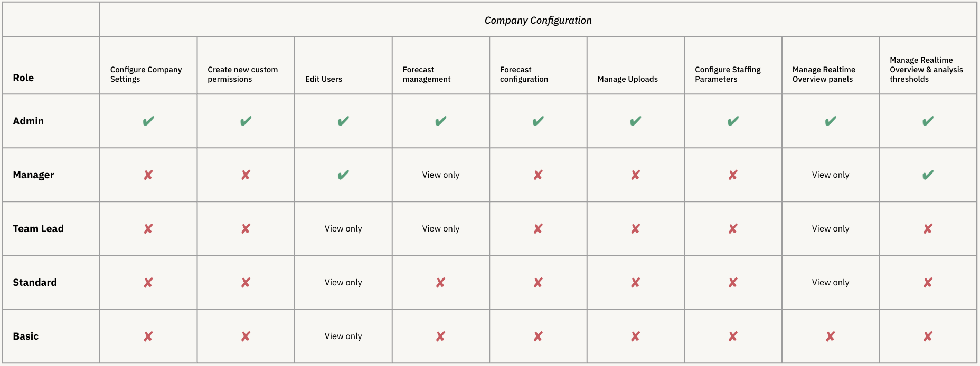Click Standard's red cross under Forecast management
Screen dimensions: 980x366
point(441,283)
